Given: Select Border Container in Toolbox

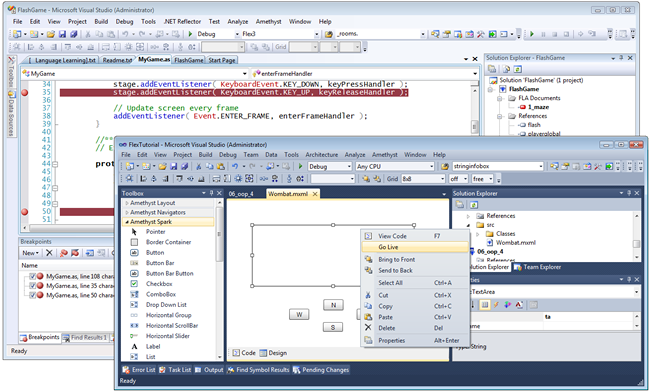Looking at the screenshot, I should point(168,242).
